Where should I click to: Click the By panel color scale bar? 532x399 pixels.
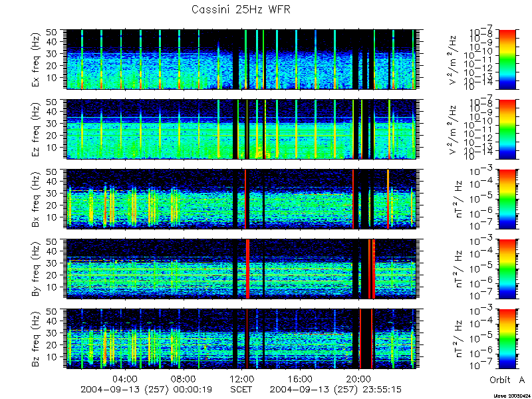[507, 269]
